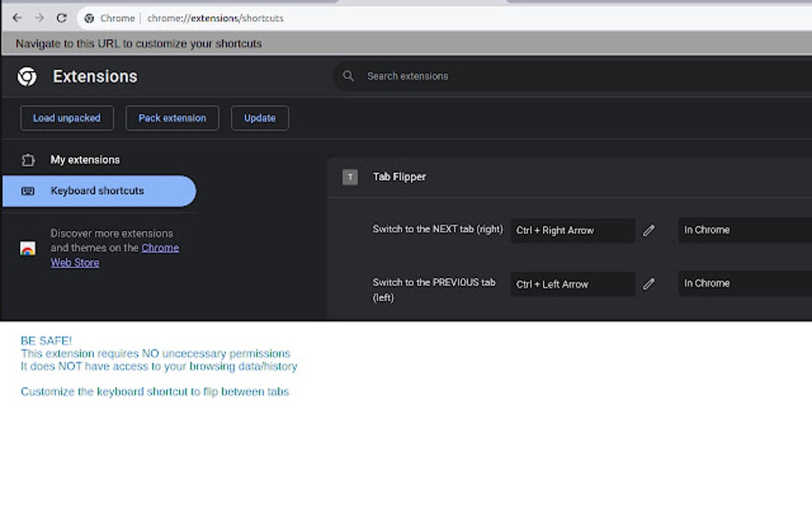Click the Pack extension button

pyautogui.click(x=172, y=117)
